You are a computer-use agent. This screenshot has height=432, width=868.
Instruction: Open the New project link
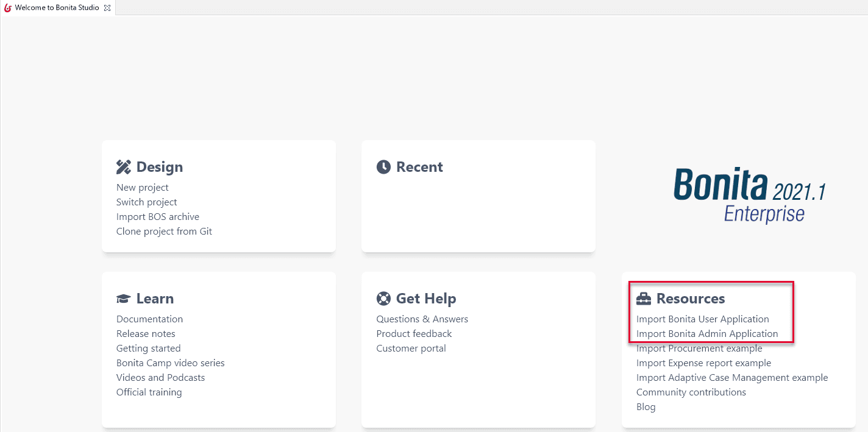click(142, 188)
